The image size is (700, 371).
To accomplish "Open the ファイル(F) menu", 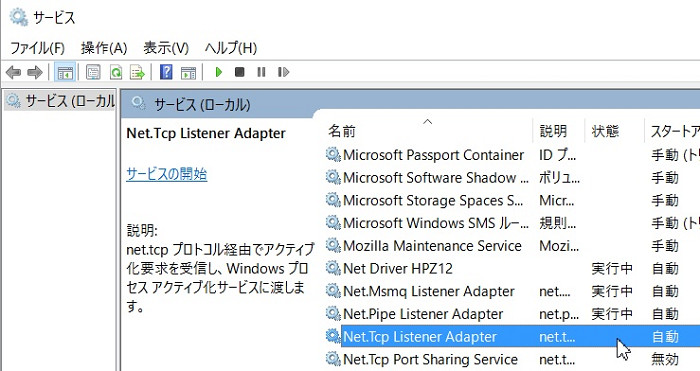I will (x=38, y=48).
